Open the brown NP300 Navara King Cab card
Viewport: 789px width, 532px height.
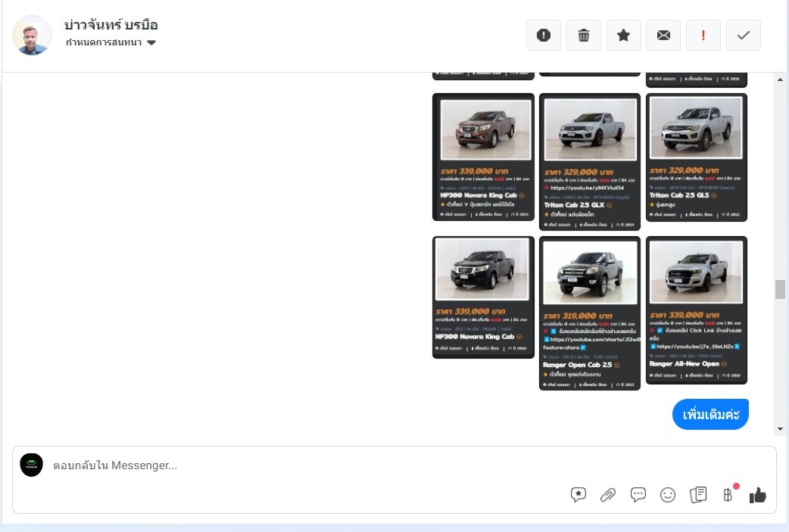point(483,157)
